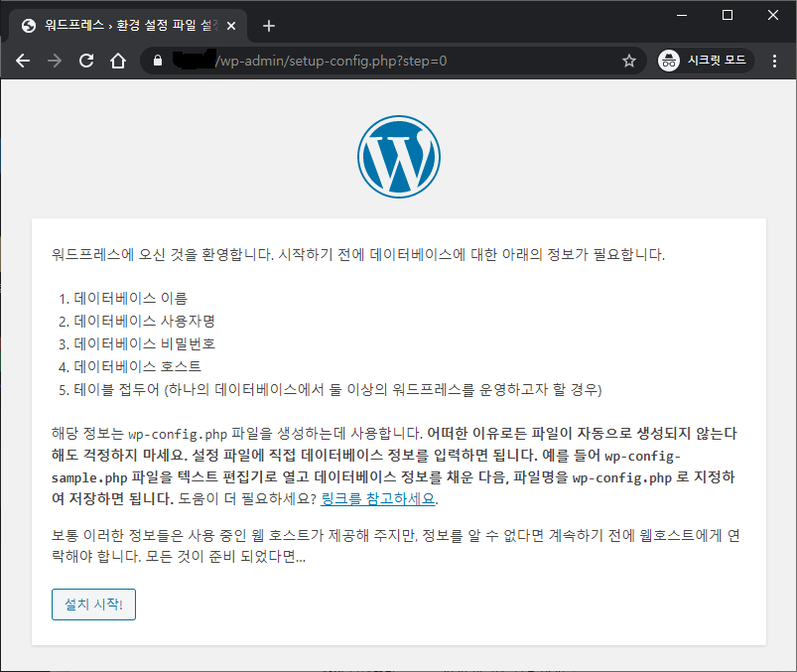Click the forward navigation arrow
Viewport: 797px width, 672px height.
coord(55,61)
